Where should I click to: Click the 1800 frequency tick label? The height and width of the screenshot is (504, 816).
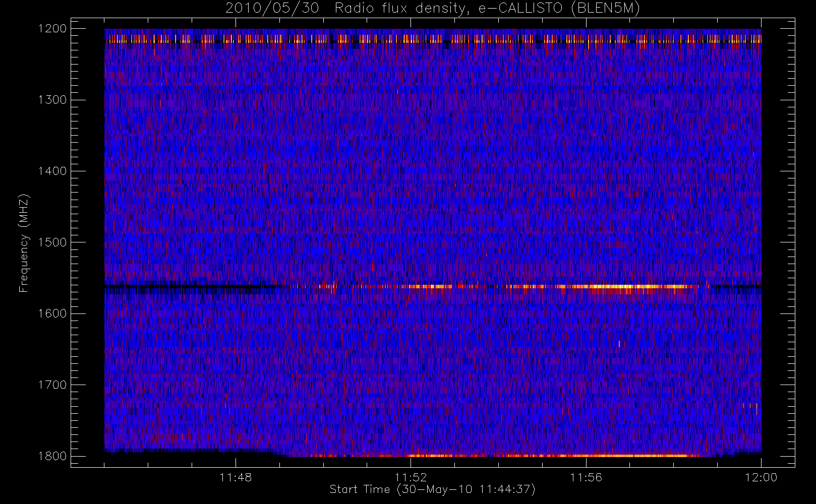[x=52, y=456]
